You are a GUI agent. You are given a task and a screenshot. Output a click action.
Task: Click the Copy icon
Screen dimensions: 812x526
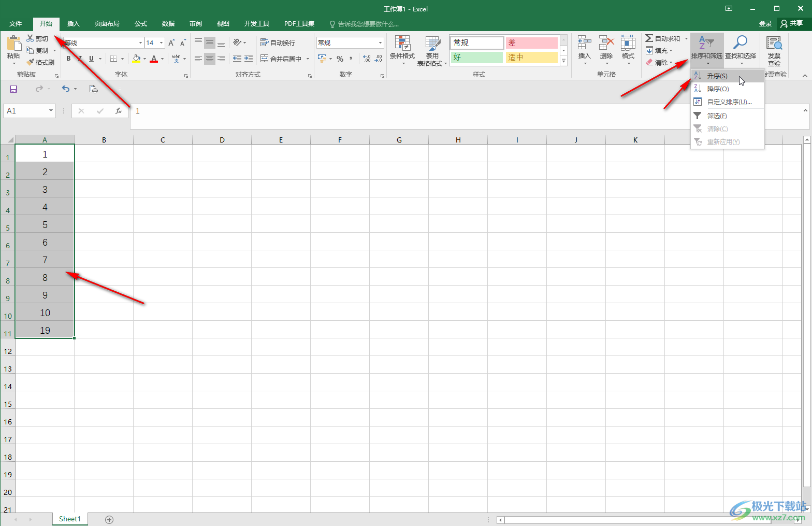point(30,50)
